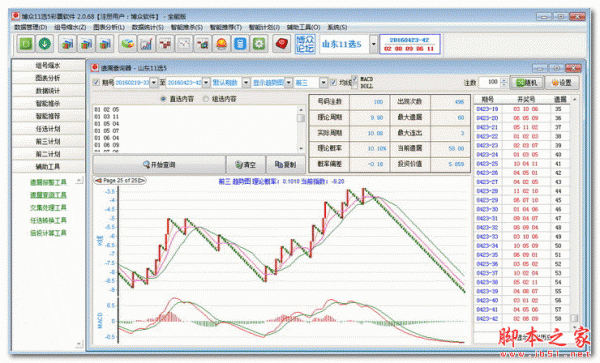Open the 博众论坛 forum icon
This screenshot has height=363, width=600.
[x=305, y=44]
